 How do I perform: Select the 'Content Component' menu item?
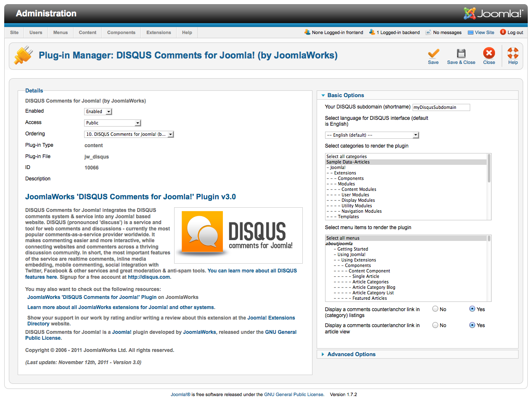406,271
